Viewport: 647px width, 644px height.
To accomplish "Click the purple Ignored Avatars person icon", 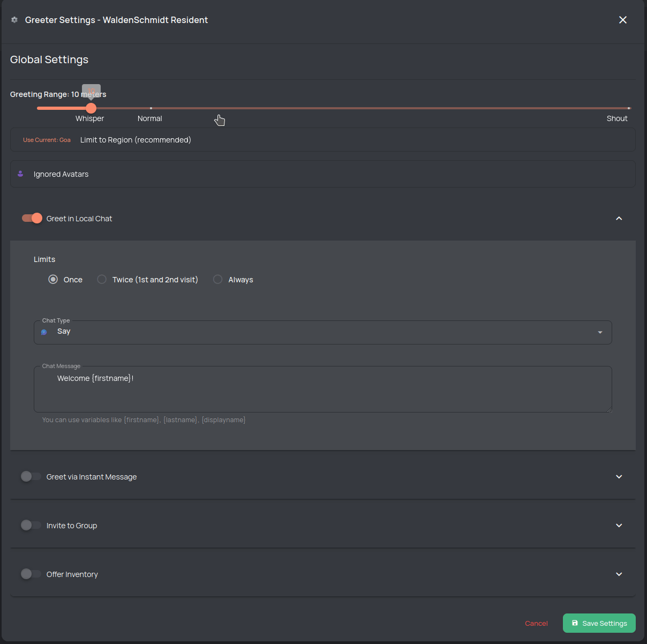I will tap(20, 174).
